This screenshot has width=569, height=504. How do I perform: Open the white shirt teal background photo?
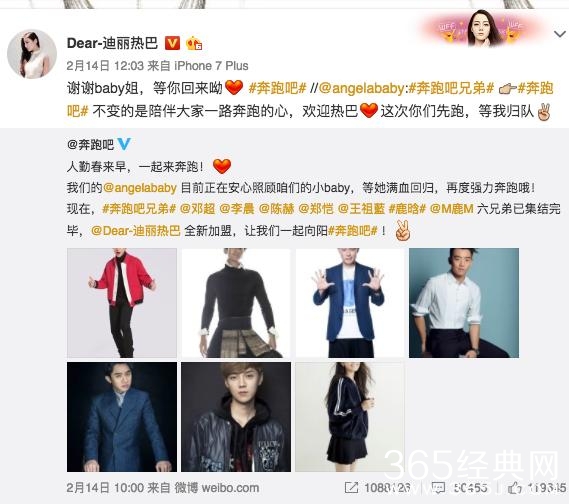pyautogui.click(x=464, y=303)
